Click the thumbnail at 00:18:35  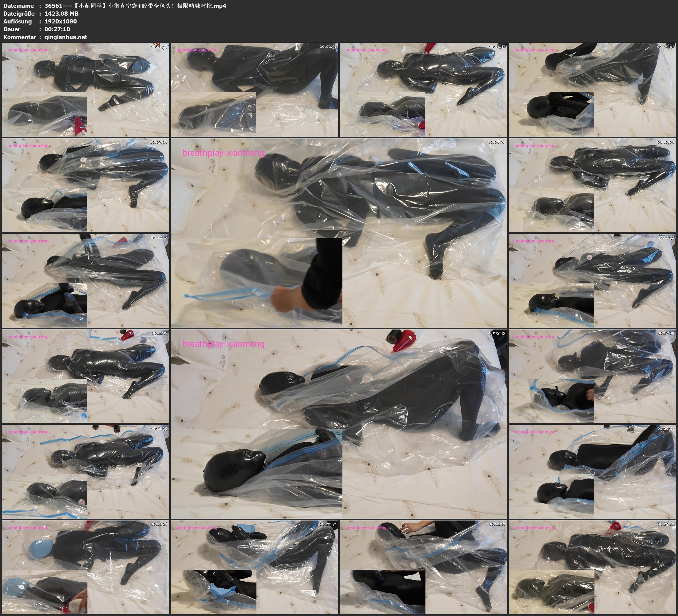tap(85, 471)
